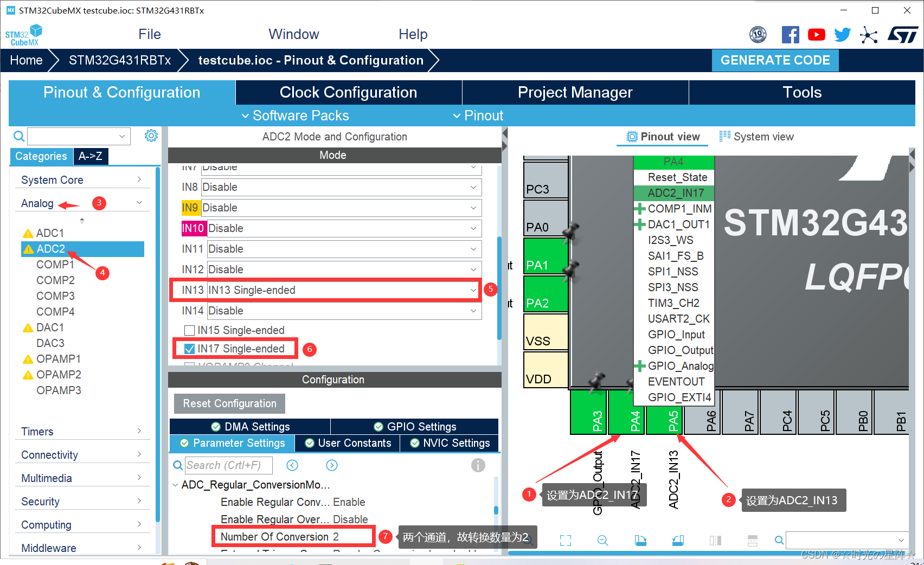Open the IN14 mode dropdown

pyautogui.click(x=345, y=311)
